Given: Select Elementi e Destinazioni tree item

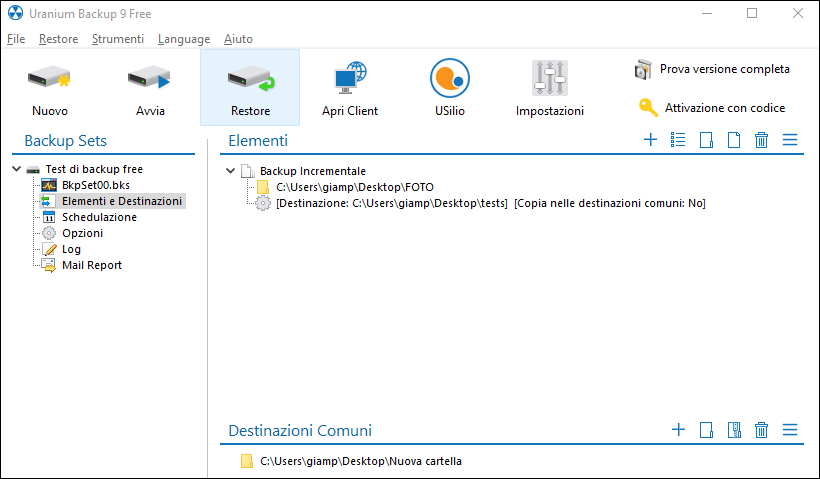Looking at the screenshot, I should tap(122, 201).
